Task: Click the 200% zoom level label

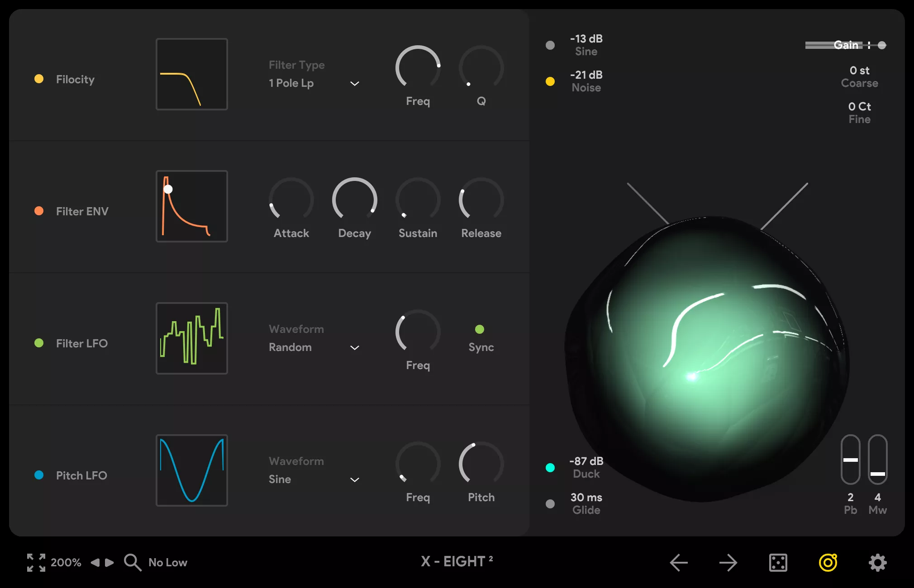Action: click(x=65, y=563)
